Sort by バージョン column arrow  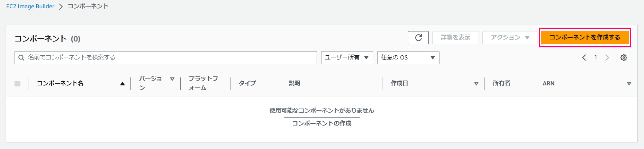172,79
